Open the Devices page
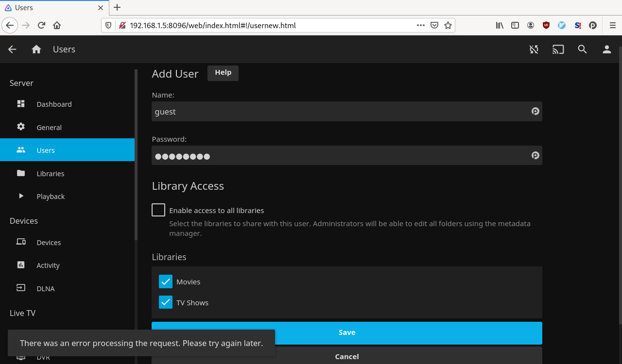The width and height of the screenshot is (622, 364). (48, 242)
